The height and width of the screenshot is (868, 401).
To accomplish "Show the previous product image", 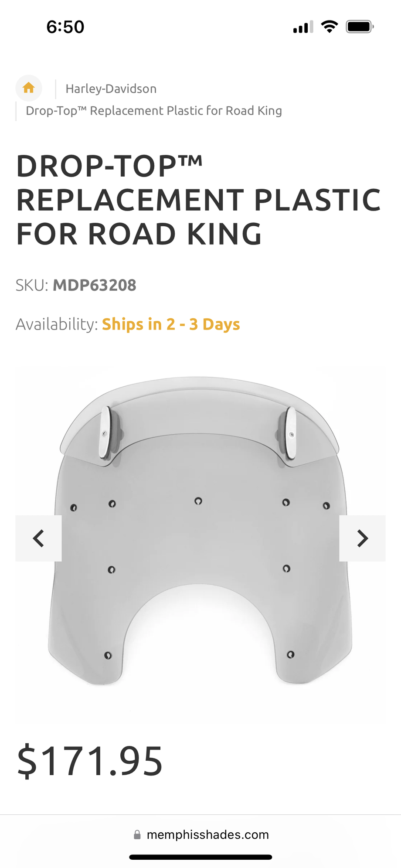I will pyautogui.click(x=38, y=538).
